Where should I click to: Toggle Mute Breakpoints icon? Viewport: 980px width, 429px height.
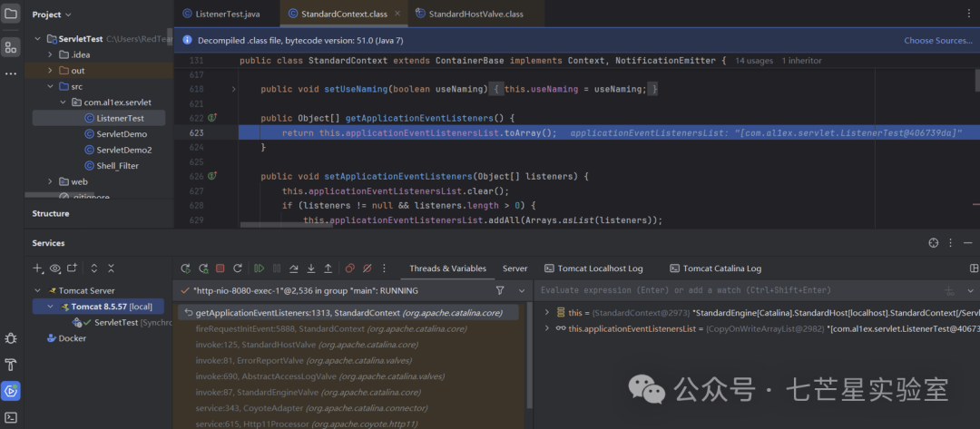coord(367,268)
